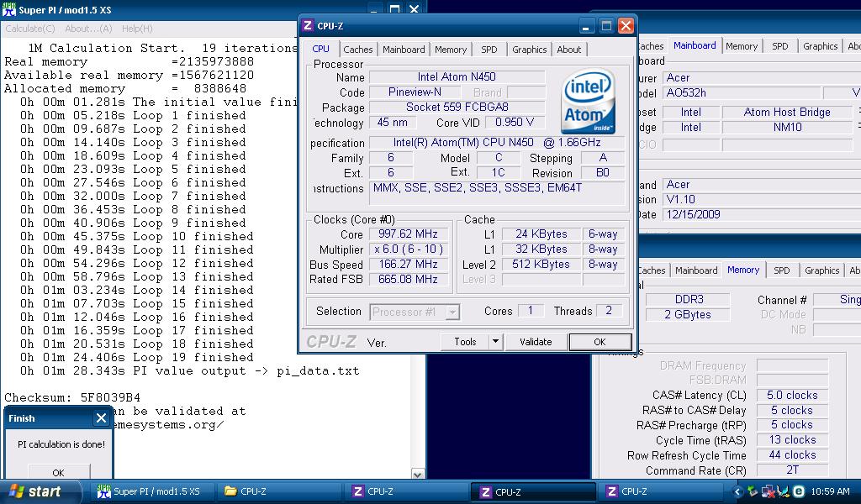The image size is (861, 504).
Task: Click the 5.0 clocks CAS latency value
Action: pos(792,396)
